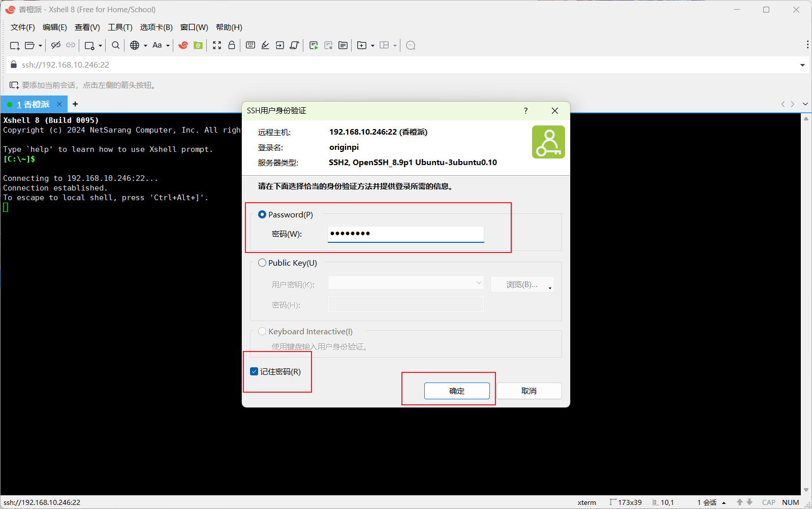Click the terminal scrollbar down arrow
The image size is (812, 509).
tap(806, 490)
